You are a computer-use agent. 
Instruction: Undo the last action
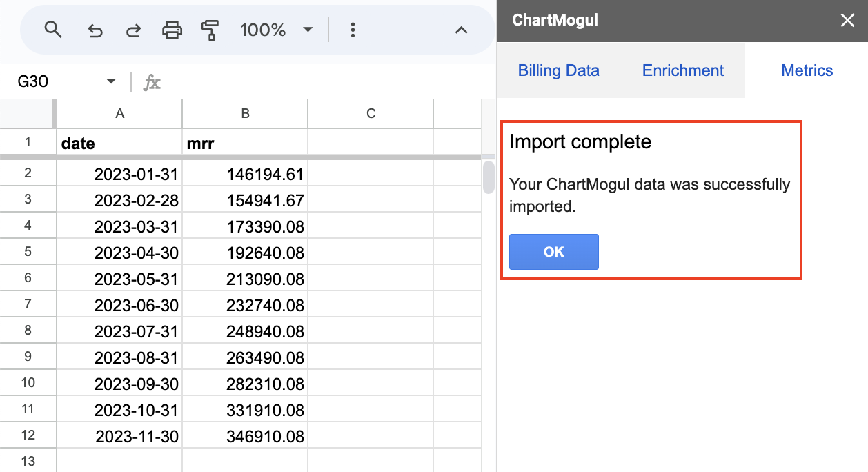pyautogui.click(x=95, y=30)
